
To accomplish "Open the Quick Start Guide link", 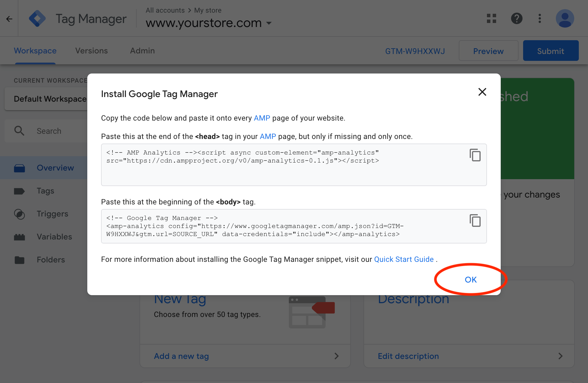I will point(404,259).
